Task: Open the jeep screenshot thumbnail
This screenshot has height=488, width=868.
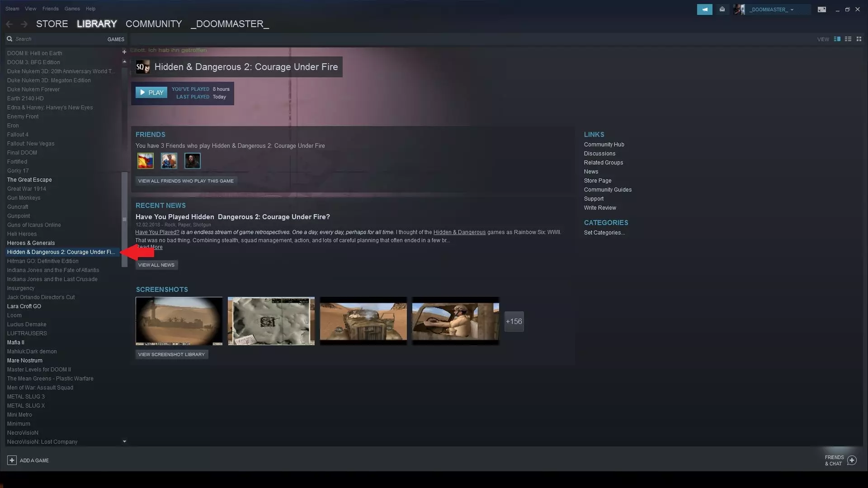Action: [x=363, y=321]
